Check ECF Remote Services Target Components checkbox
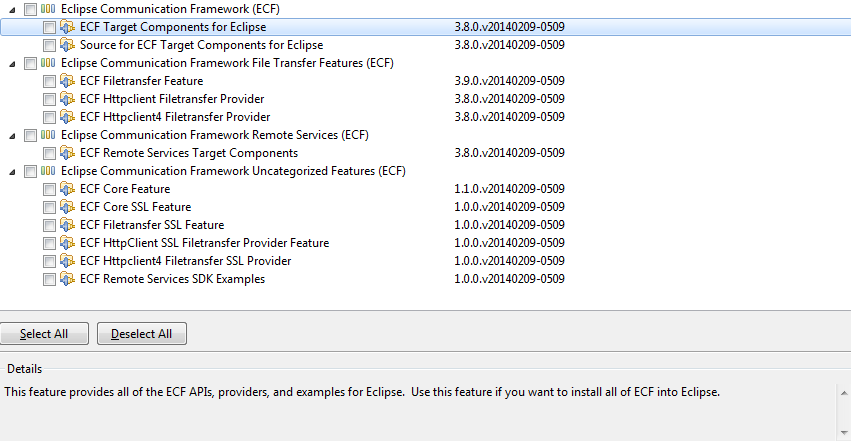 coord(49,153)
